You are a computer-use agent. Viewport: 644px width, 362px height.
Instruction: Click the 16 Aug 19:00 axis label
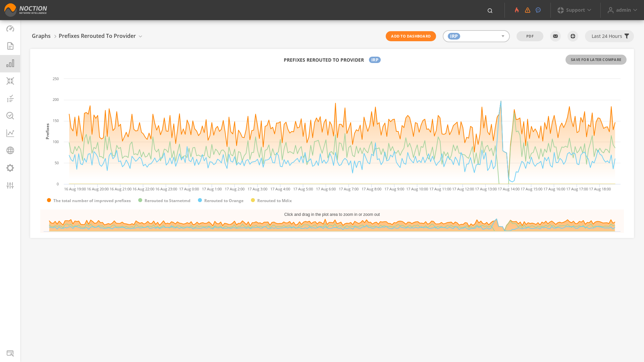[x=75, y=189]
